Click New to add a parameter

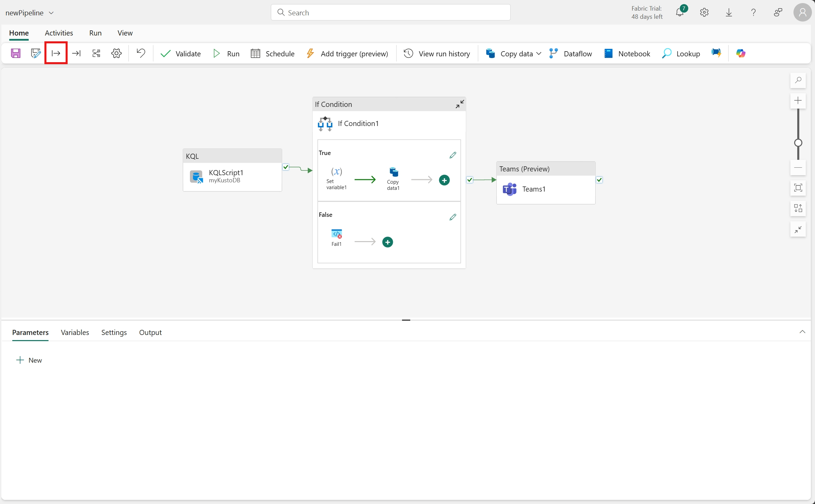[x=29, y=360]
